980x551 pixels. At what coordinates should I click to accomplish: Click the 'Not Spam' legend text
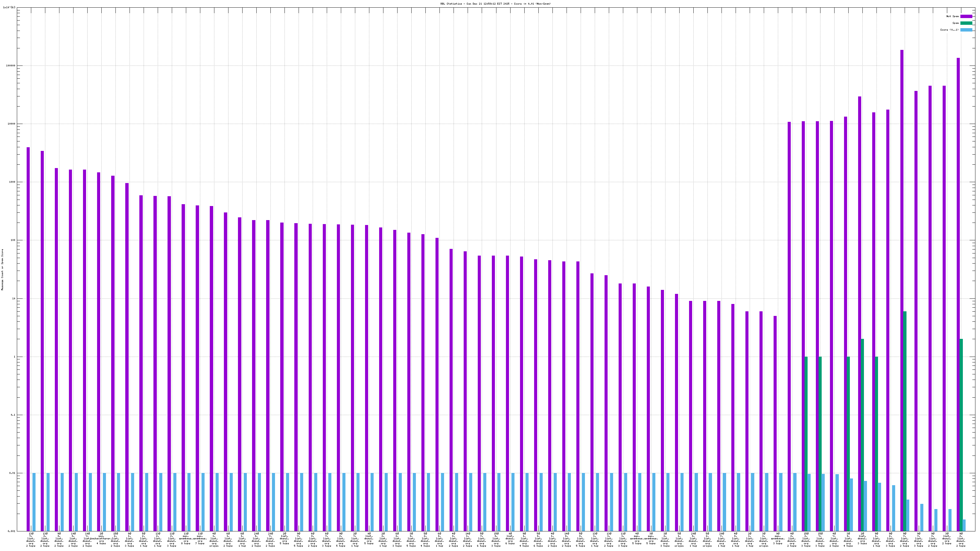pyautogui.click(x=953, y=16)
